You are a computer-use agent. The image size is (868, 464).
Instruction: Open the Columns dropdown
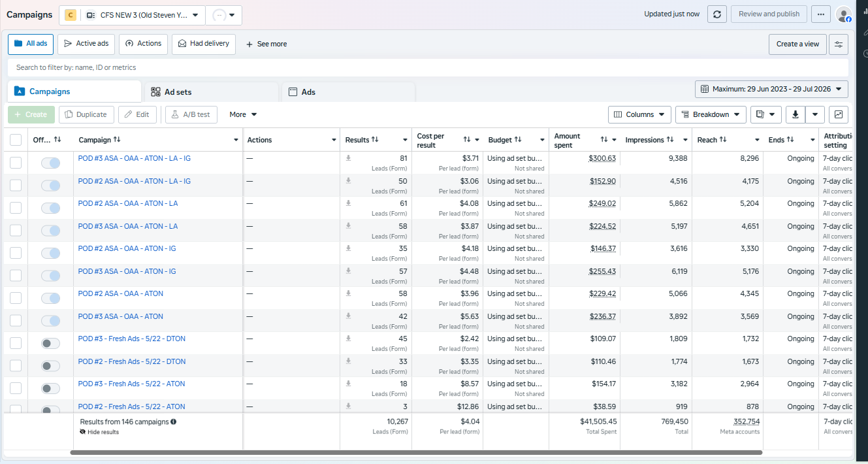point(639,114)
